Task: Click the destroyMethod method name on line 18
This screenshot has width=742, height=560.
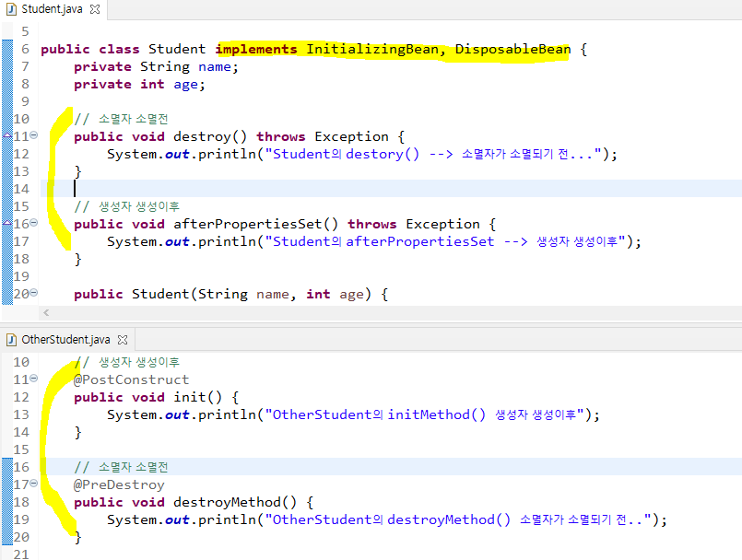Action: (227, 502)
